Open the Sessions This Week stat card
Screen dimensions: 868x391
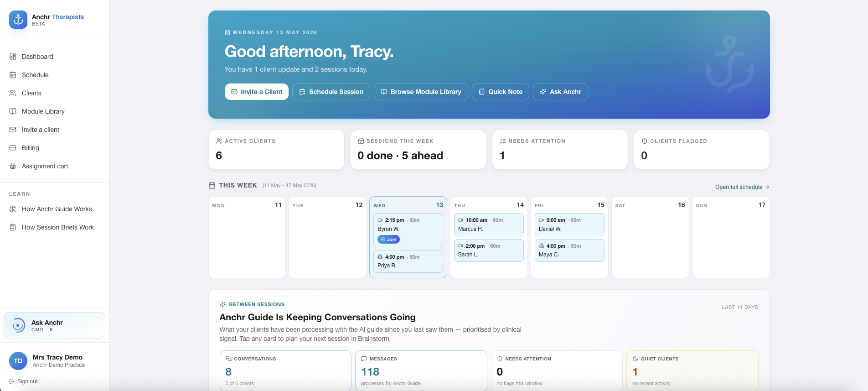[418, 150]
